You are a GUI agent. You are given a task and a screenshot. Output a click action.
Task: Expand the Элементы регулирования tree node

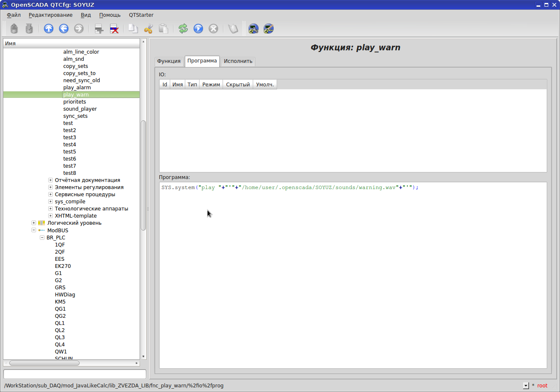point(50,187)
